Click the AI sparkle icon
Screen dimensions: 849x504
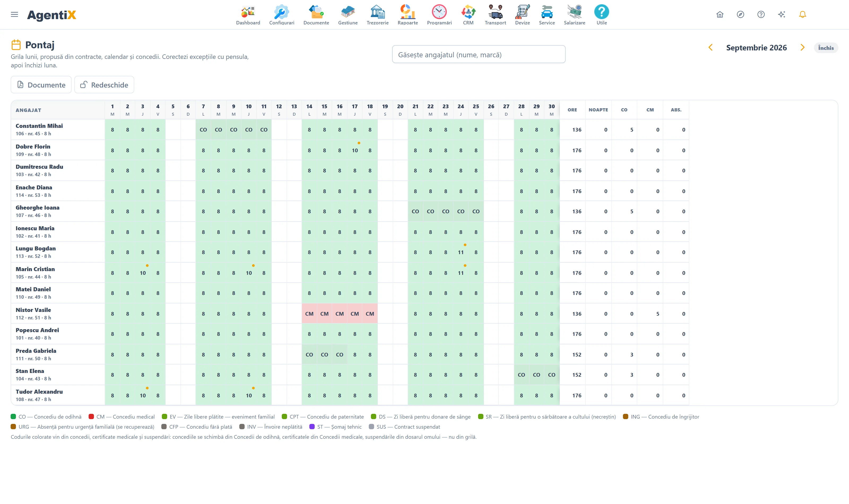pos(781,14)
